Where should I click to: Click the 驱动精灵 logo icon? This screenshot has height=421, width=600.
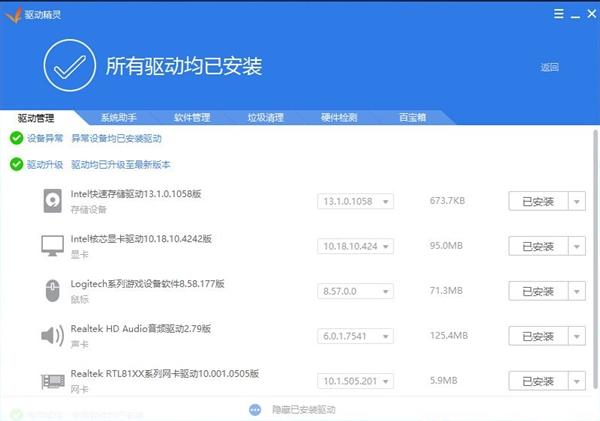[x=13, y=15]
